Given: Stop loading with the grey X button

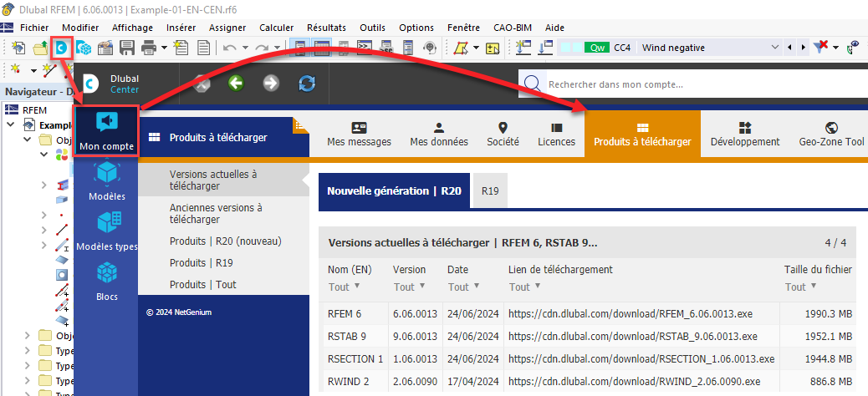Looking at the screenshot, I should [202, 84].
